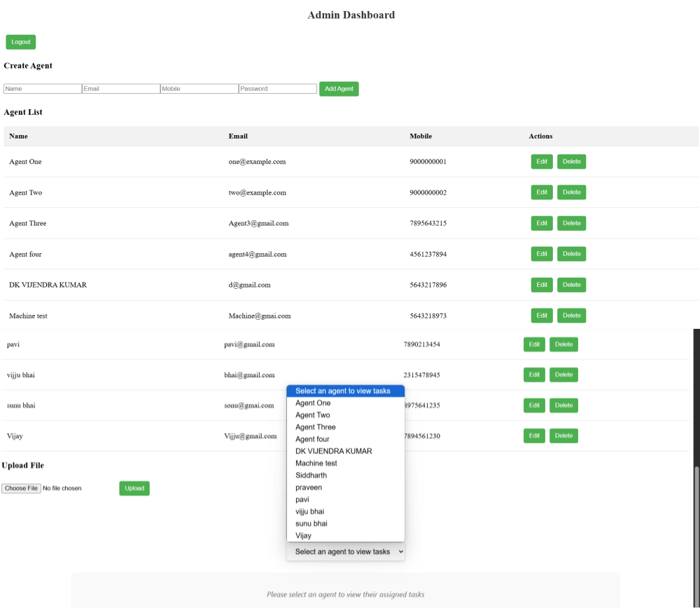This screenshot has height=608, width=700.
Task: Focus the Name input field
Action: coord(43,89)
